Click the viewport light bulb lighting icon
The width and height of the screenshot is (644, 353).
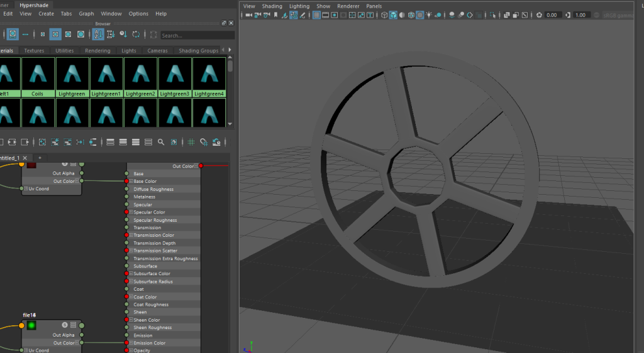(x=429, y=15)
